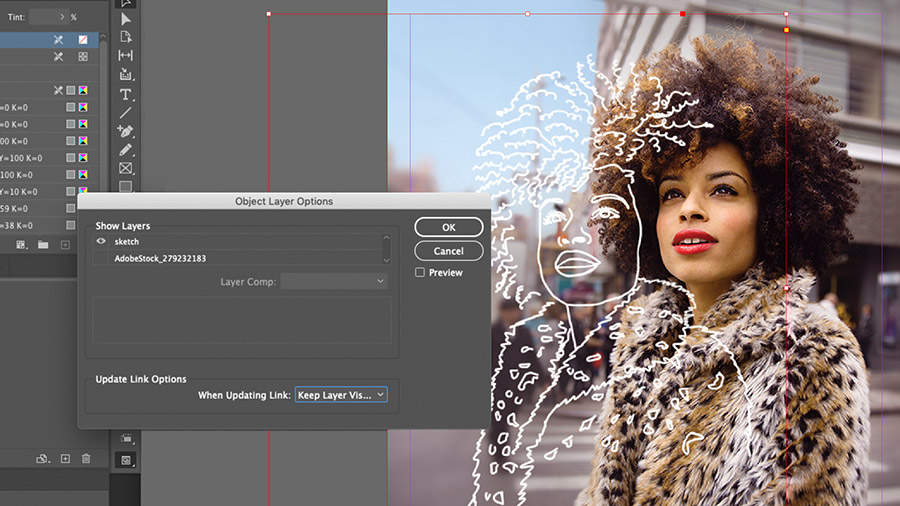Image resolution: width=900 pixels, height=506 pixels.
Task: Select the Pencil tool
Action: 125,150
